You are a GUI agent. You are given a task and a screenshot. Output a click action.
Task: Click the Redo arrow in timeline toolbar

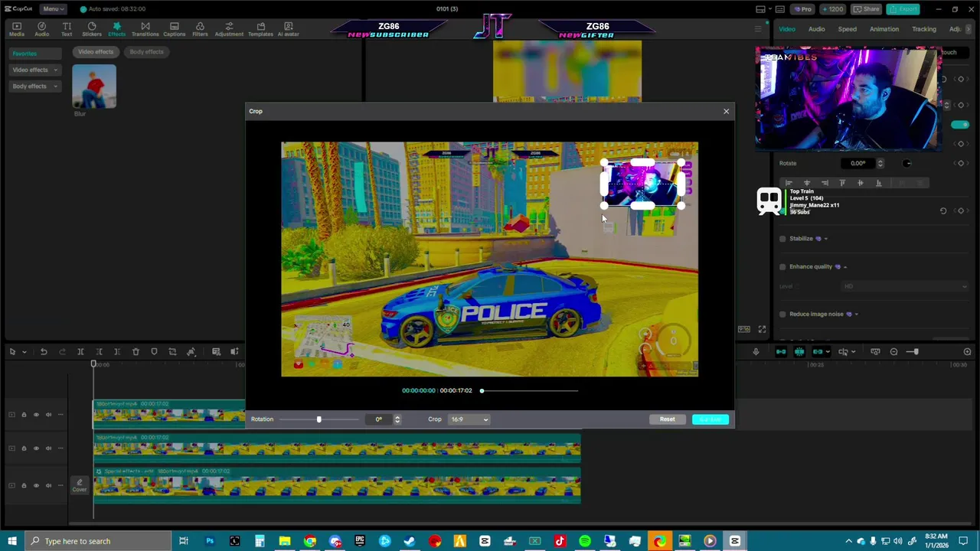click(62, 351)
